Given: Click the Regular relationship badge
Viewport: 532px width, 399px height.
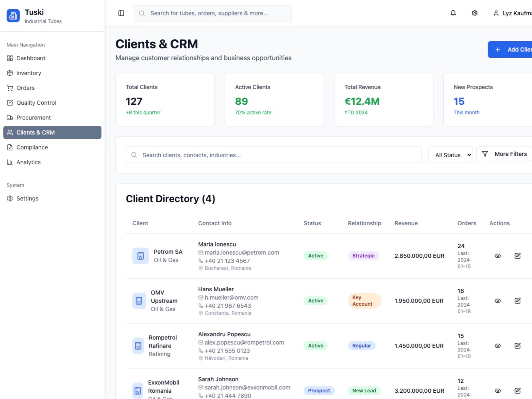Looking at the screenshot, I should pyautogui.click(x=361, y=346).
